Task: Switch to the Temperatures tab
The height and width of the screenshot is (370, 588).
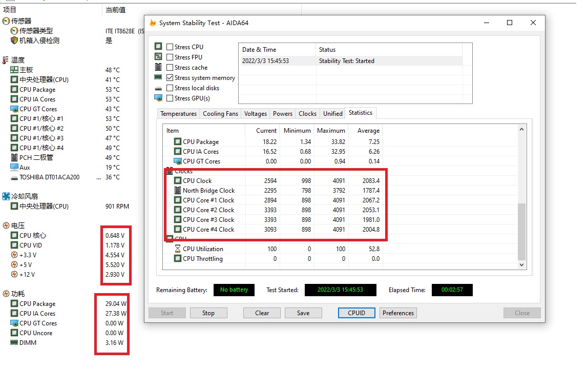Action: [x=178, y=114]
